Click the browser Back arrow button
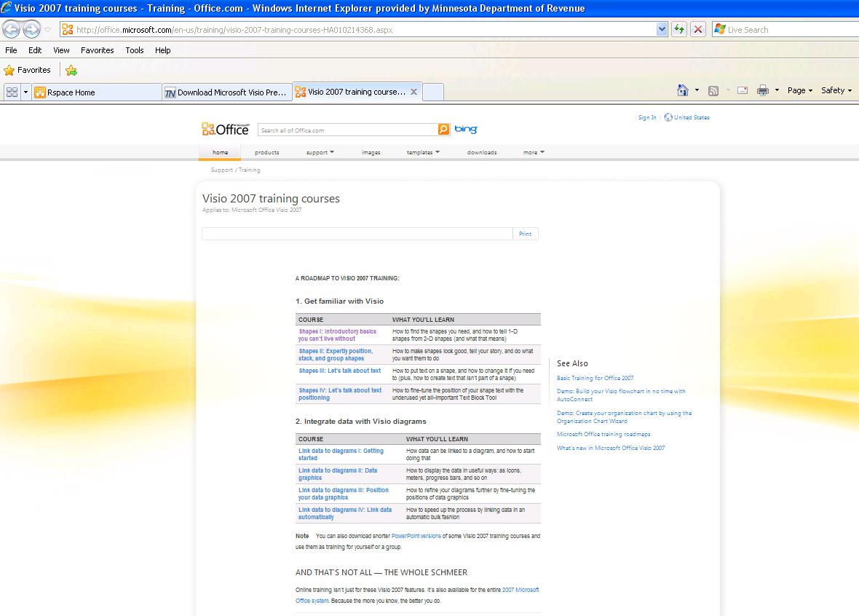The image size is (859, 616). tap(12, 29)
